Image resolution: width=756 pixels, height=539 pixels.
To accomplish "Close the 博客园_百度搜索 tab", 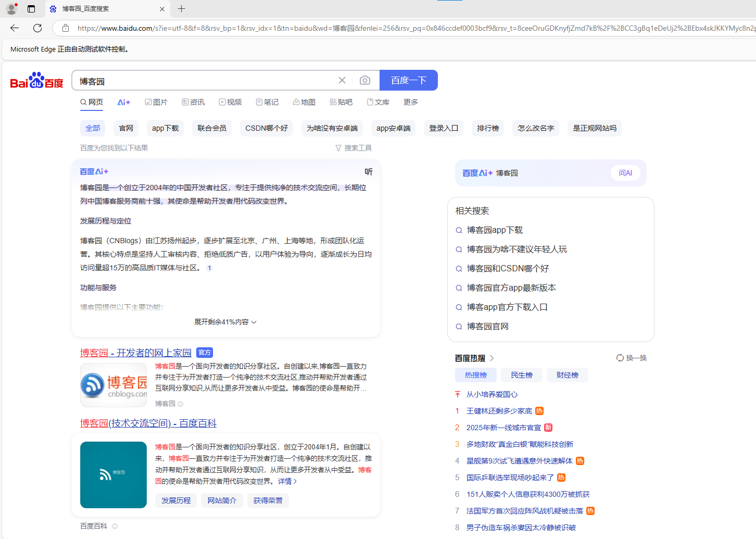I will pos(162,9).
